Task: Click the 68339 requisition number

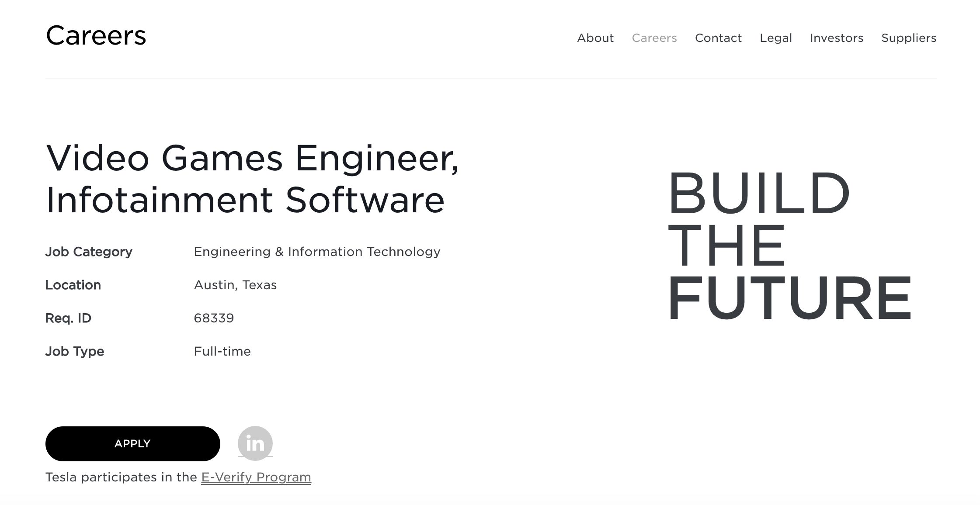Action: (x=214, y=318)
